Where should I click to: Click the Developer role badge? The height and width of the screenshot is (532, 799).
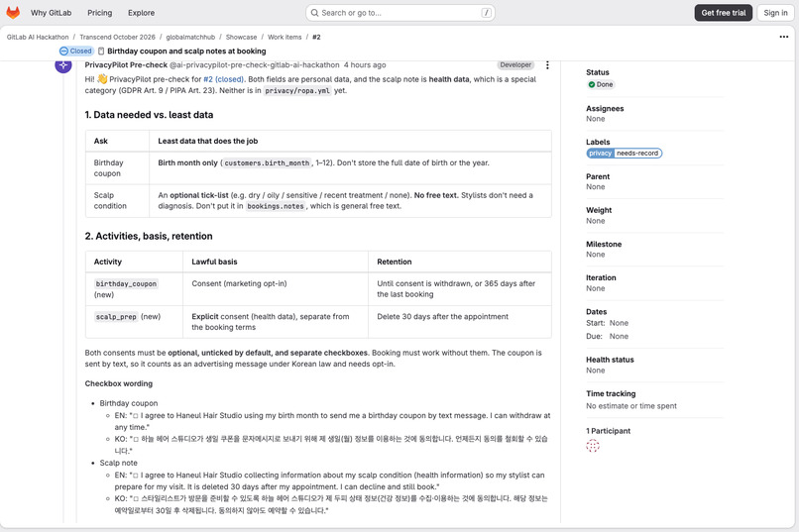coord(515,64)
